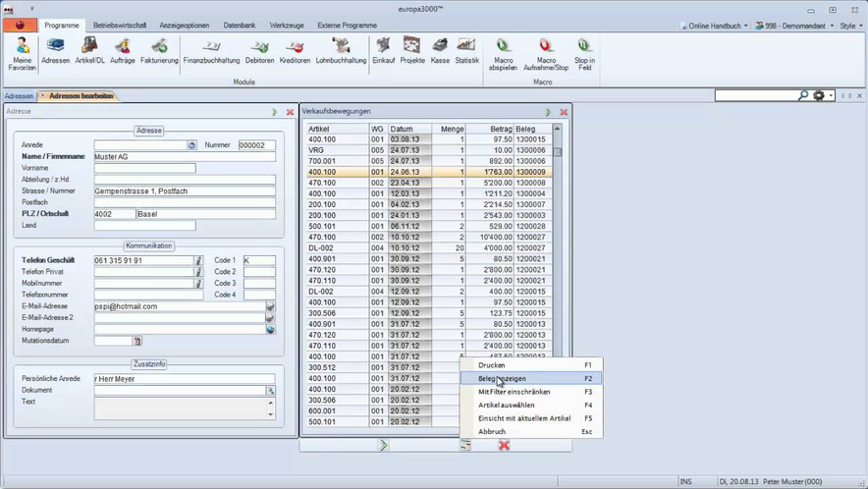Click the Statistik ribbon icon

click(466, 51)
